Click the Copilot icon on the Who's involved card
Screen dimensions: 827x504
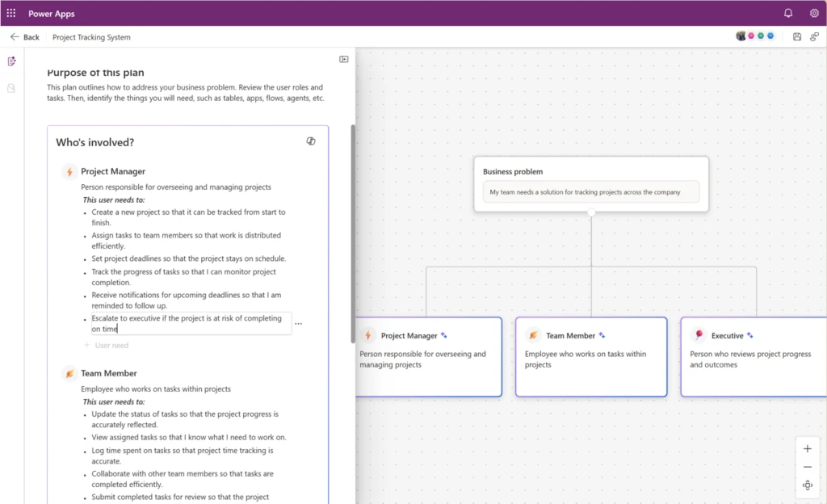click(x=311, y=141)
